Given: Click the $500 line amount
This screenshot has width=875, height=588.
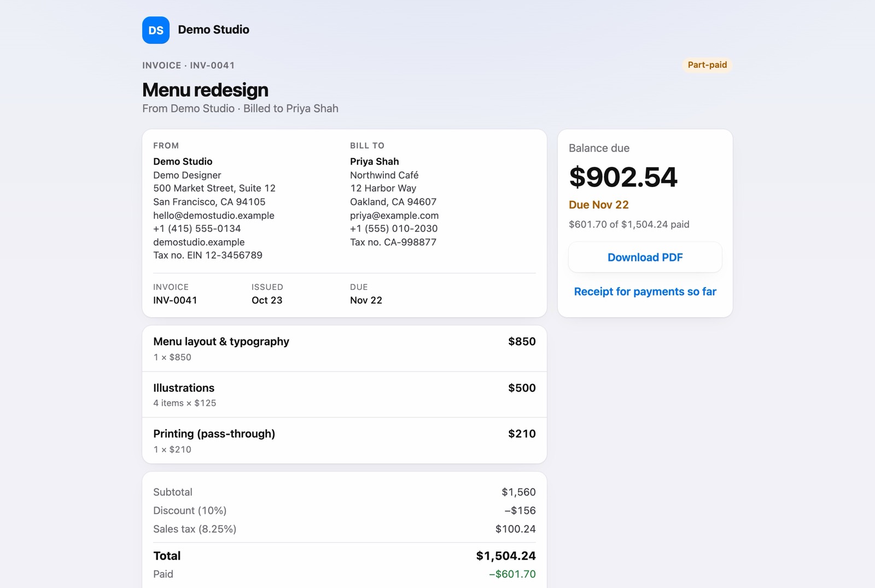Looking at the screenshot, I should click(x=522, y=388).
